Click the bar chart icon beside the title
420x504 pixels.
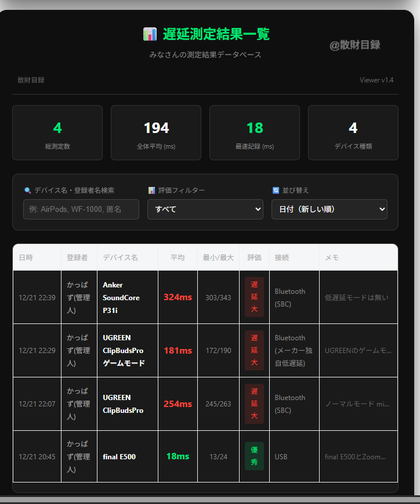tap(150, 34)
